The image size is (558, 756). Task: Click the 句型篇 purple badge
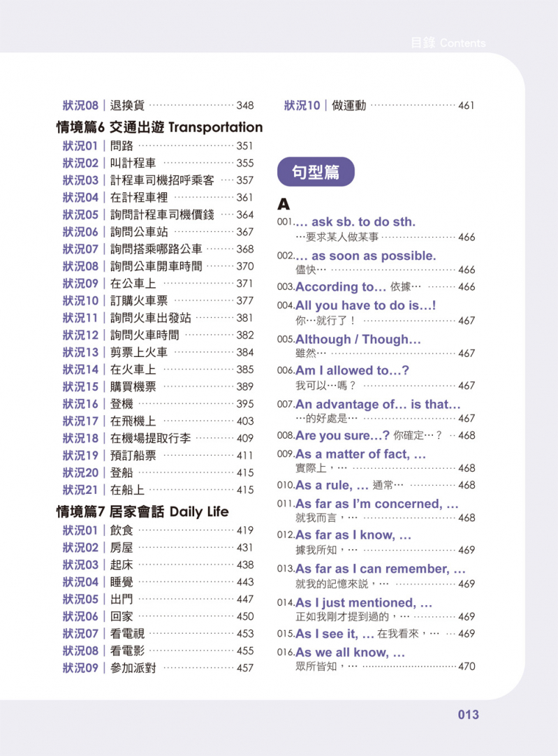click(316, 172)
